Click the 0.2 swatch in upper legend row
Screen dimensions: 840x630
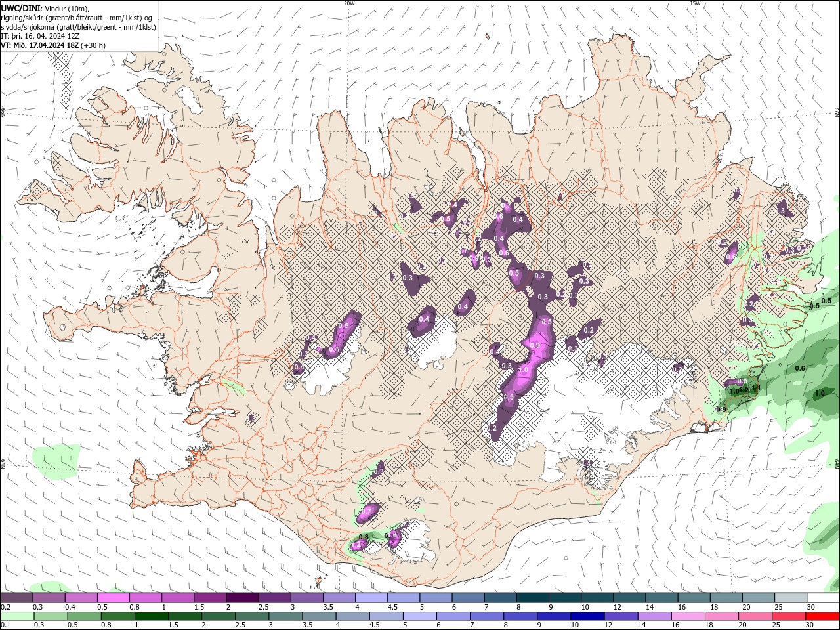[16, 598]
